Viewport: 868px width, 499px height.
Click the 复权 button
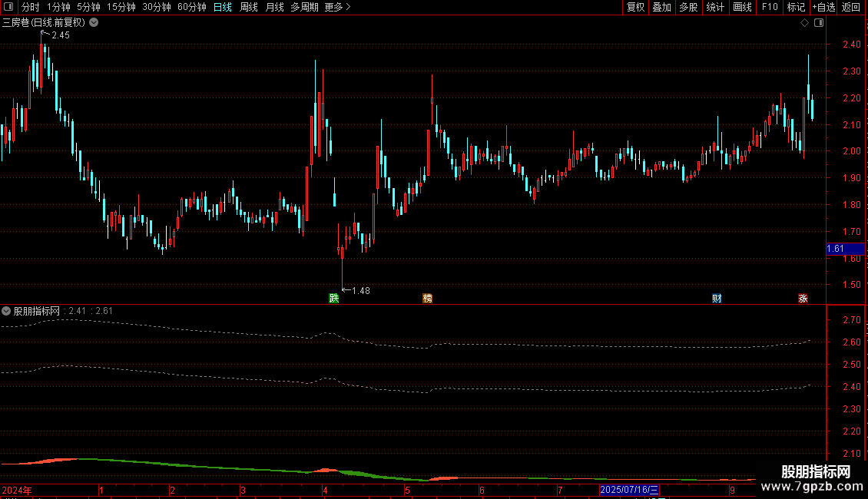(635, 7)
